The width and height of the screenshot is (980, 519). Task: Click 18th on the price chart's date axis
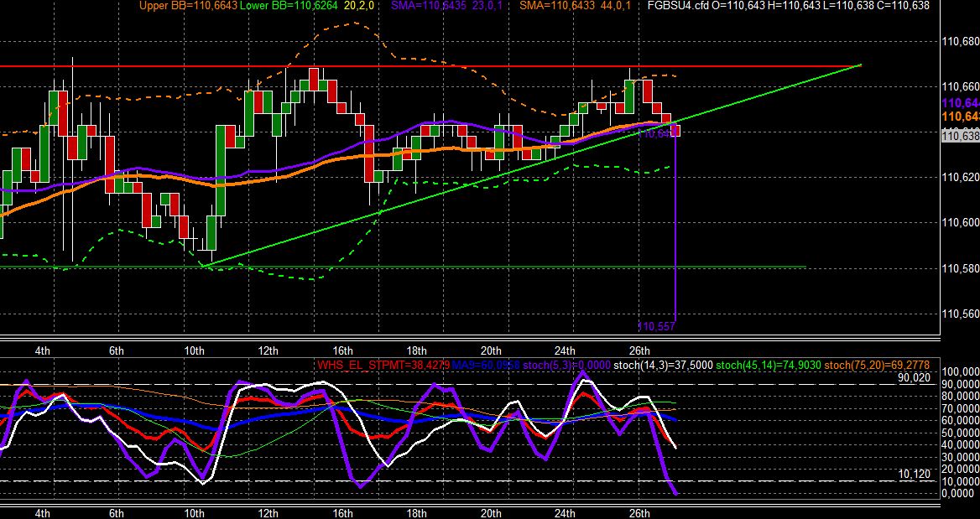click(x=416, y=350)
